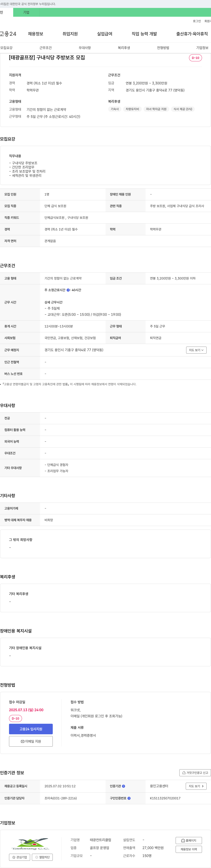The width and height of the screenshot is (211, 868).
Task: Jump to the 우대사항 section tab
Action: 85,48
